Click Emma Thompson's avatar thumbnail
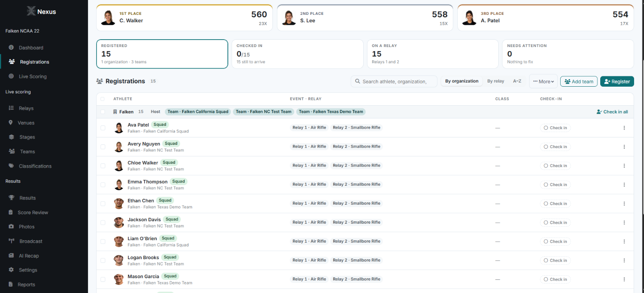This screenshot has height=293, width=644. [119, 185]
